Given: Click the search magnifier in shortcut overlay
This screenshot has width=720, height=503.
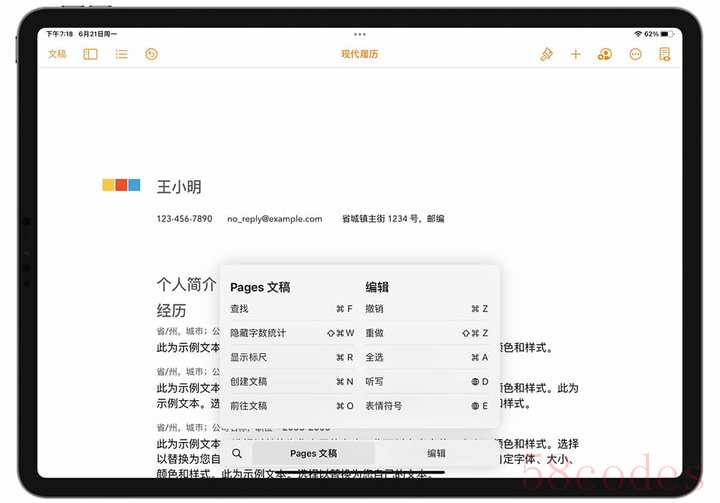Looking at the screenshot, I should click(x=237, y=453).
